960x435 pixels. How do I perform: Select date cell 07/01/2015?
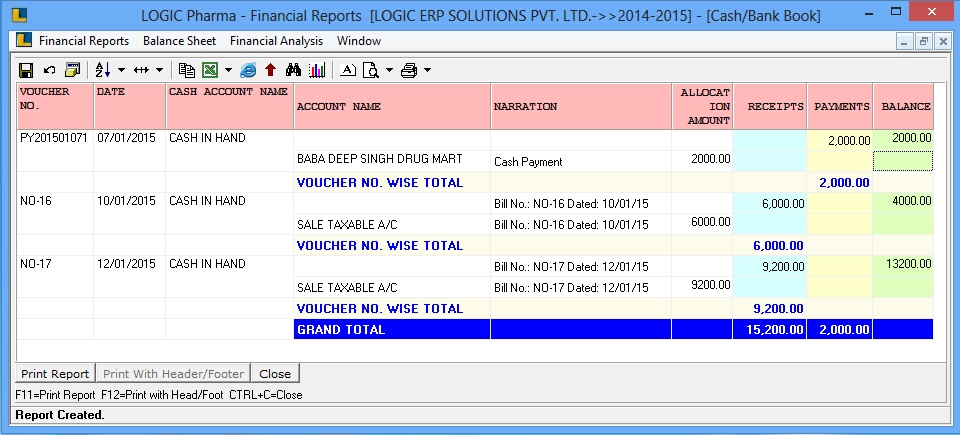tap(129, 140)
